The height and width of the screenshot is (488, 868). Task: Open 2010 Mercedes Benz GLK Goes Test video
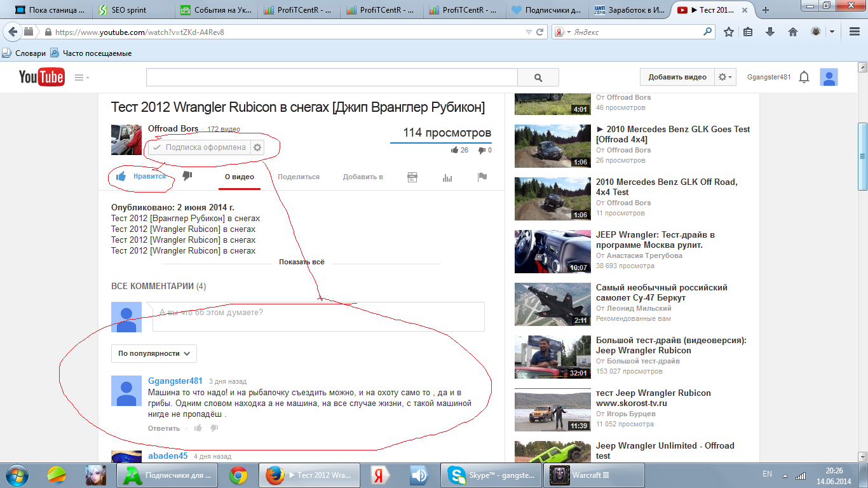tap(673, 134)
